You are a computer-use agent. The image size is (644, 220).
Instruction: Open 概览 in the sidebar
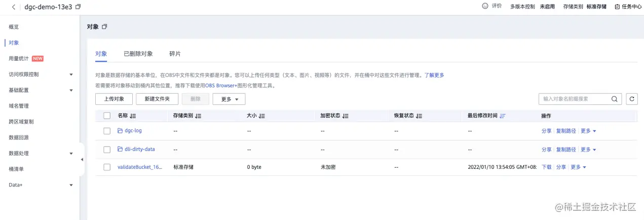(14, 27)
